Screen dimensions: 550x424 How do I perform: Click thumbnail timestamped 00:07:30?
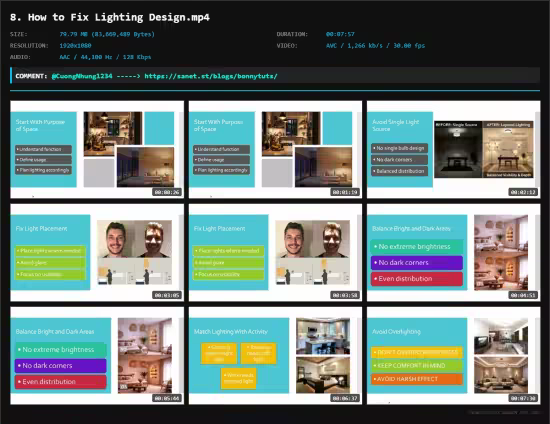coord(454,356)
